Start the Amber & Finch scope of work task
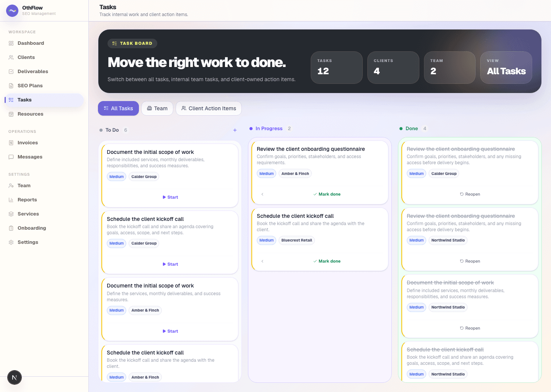Image resolution: width=551 pixels, height=392 pixels. (x=170, y=331)
